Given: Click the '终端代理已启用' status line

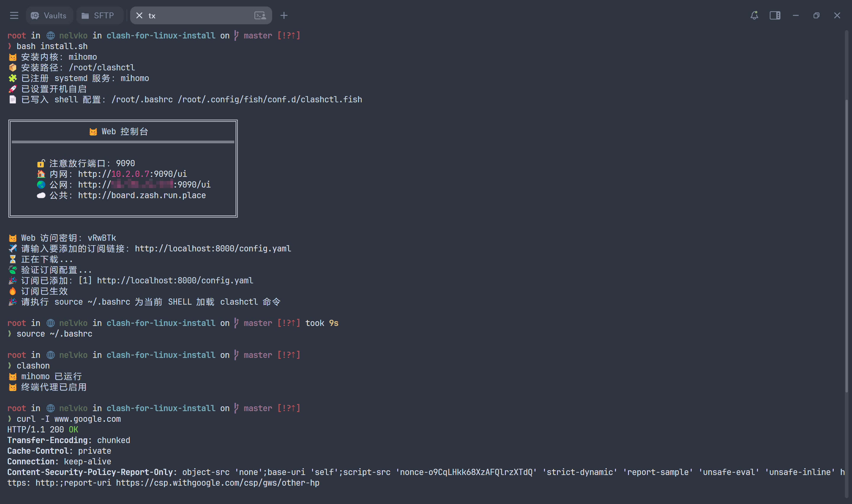Looking at the screenshot, I should pyautogui.click(x=48, y=387).
